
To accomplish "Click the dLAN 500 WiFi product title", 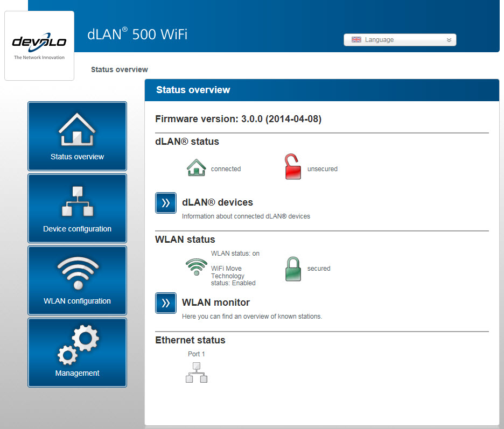I will [x=137, y=34].
